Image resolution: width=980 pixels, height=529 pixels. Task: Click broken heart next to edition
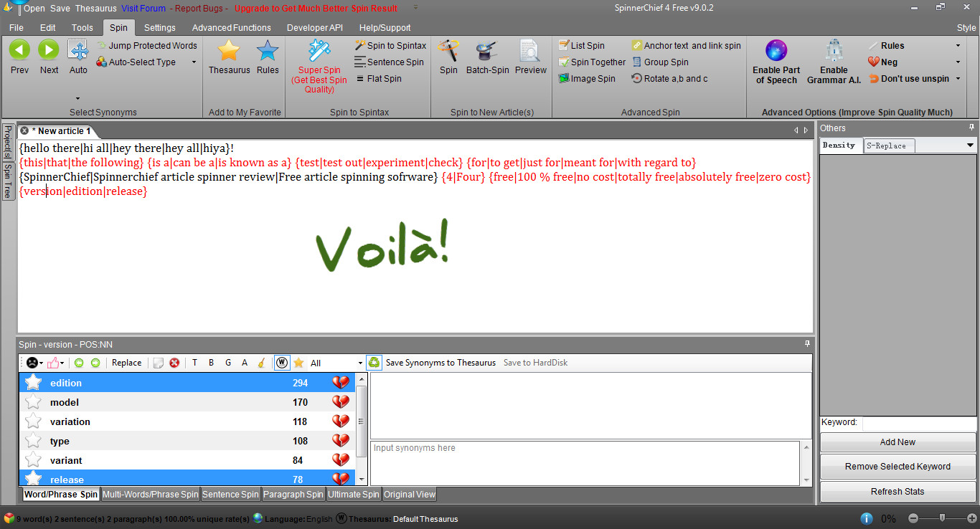[x=341, y=383]
